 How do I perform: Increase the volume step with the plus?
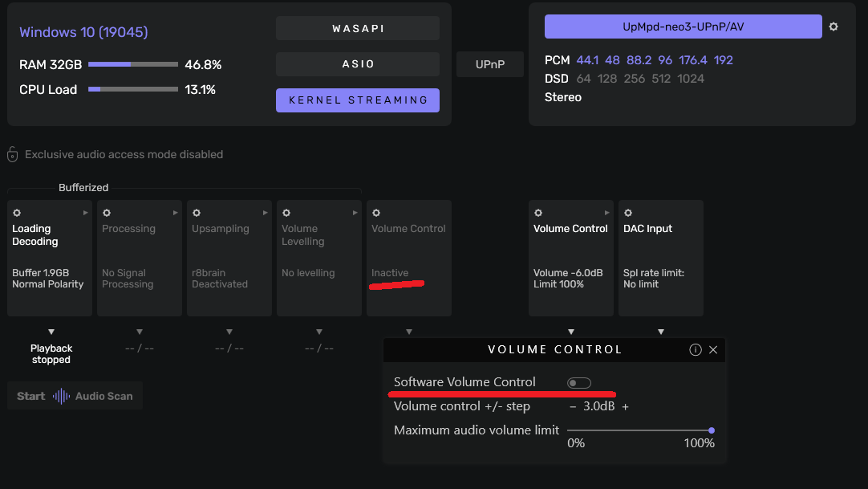(626, 406)
